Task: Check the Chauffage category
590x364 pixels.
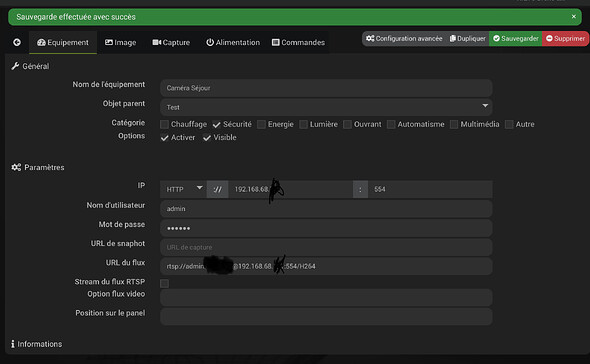Action: pyautogui.click(x=164, y=125)
